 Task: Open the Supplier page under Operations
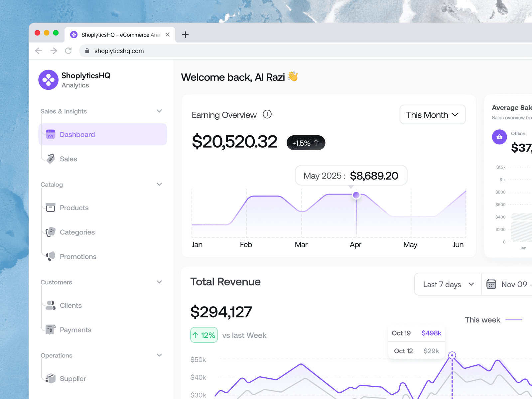click(x=72, y=379)
